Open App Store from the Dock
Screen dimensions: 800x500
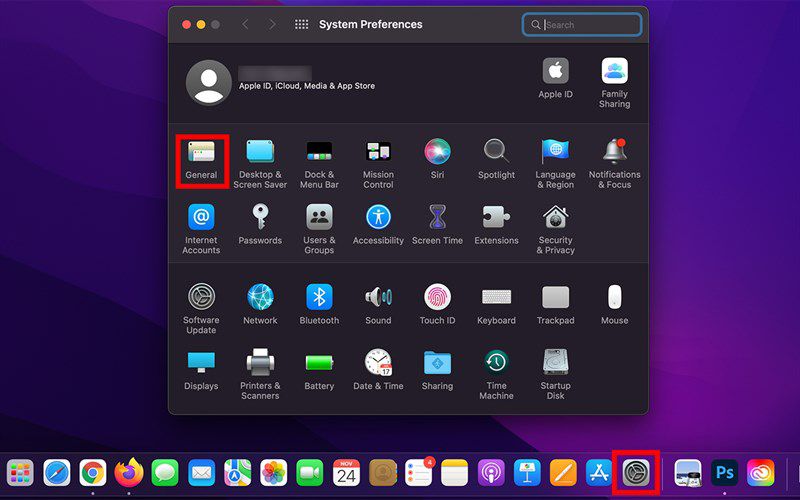[x=599, y=473]
